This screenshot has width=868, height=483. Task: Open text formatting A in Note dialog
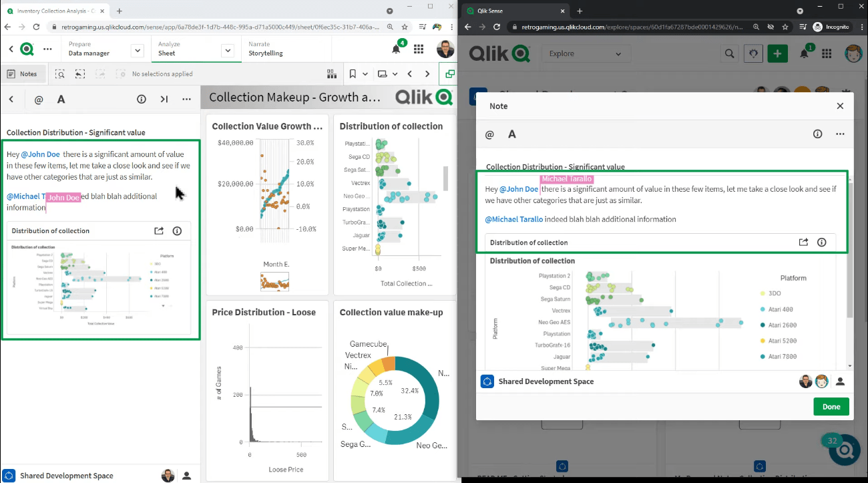pyautogui.click(x=512, y=134)
